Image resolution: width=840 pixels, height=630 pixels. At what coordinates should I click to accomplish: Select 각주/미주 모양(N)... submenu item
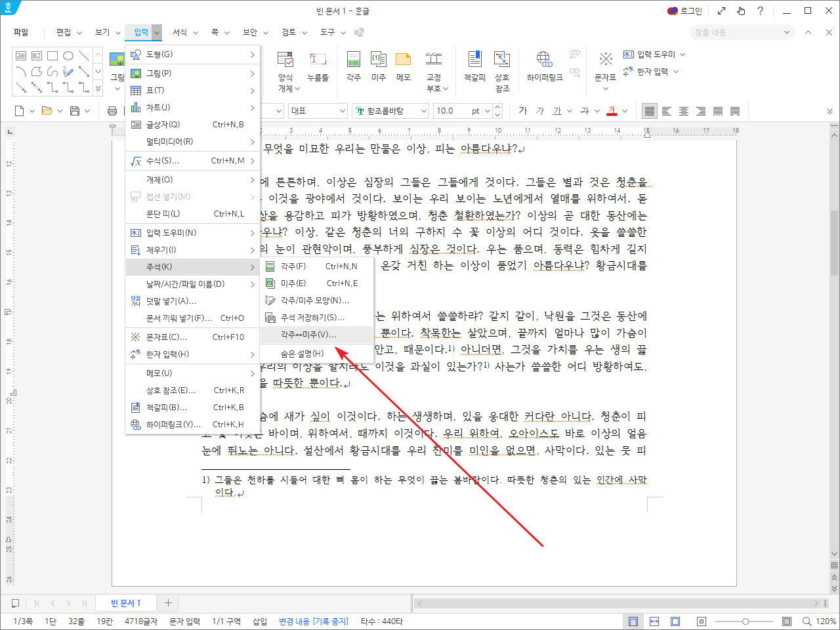[317, 301]
